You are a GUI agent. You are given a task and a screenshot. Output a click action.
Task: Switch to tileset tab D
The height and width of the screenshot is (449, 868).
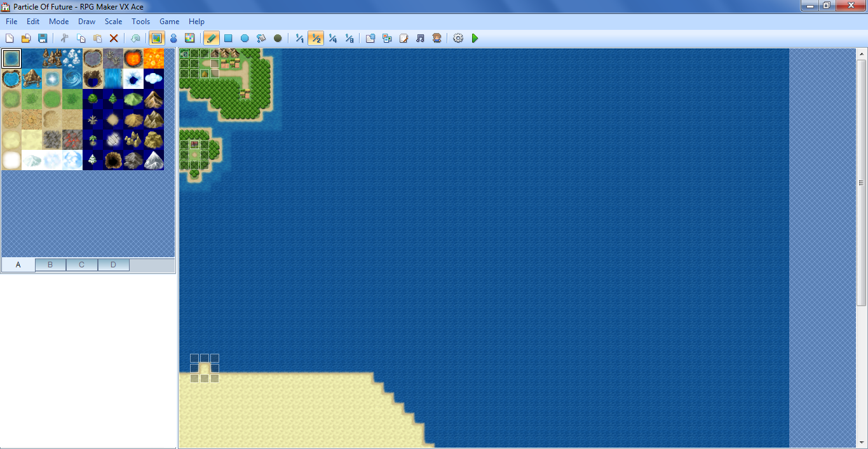click(114, 265)
